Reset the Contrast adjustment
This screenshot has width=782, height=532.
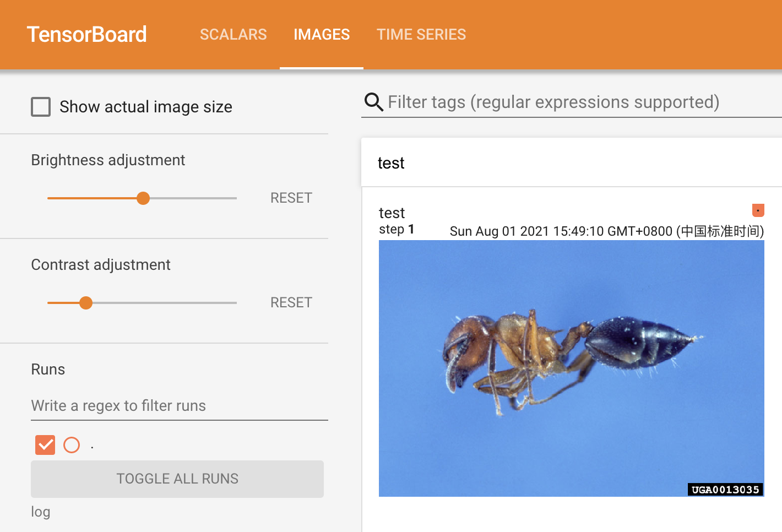(291, 302)
